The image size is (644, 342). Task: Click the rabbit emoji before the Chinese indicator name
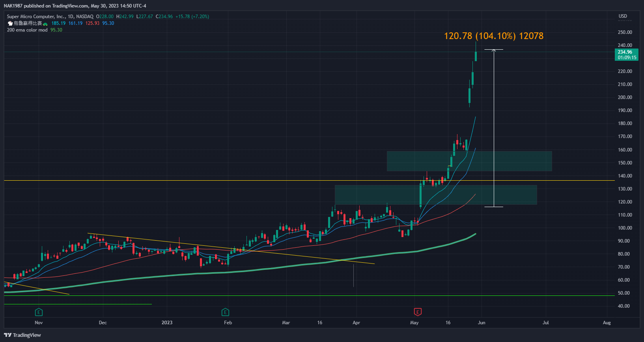click(x=10, y=24)
